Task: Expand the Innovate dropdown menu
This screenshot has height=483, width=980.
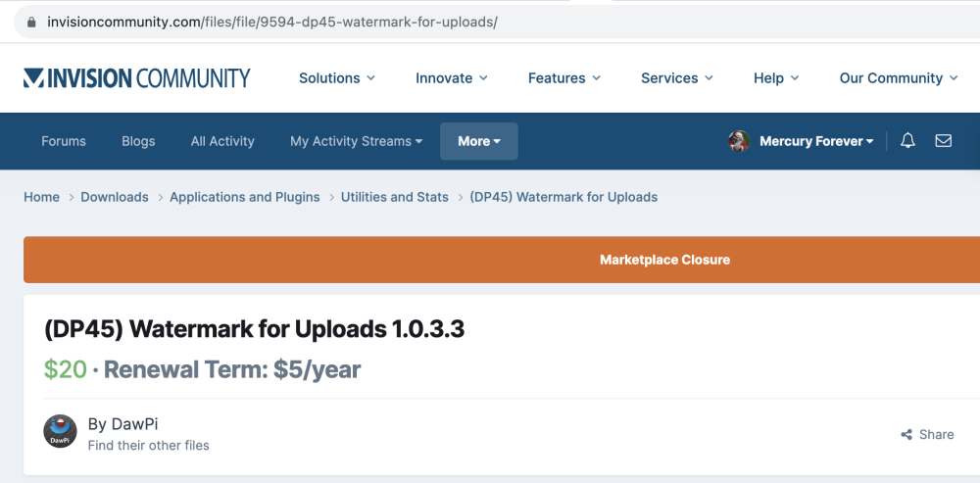Action: click(452, 78)
